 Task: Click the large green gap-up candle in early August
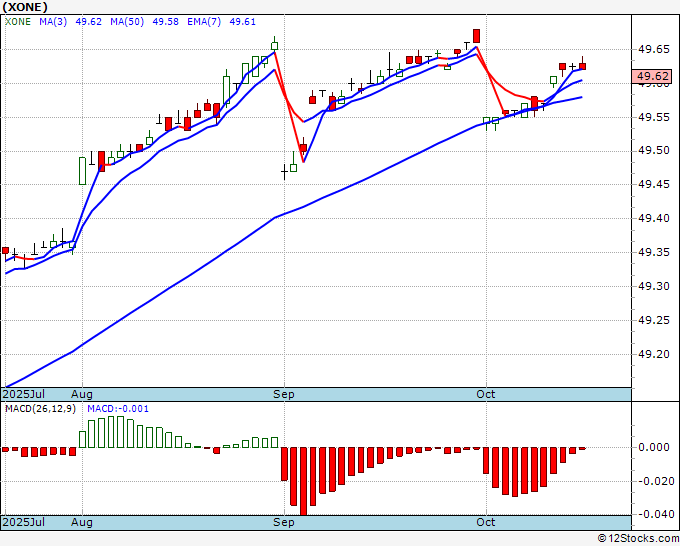(x=82, y=170)
